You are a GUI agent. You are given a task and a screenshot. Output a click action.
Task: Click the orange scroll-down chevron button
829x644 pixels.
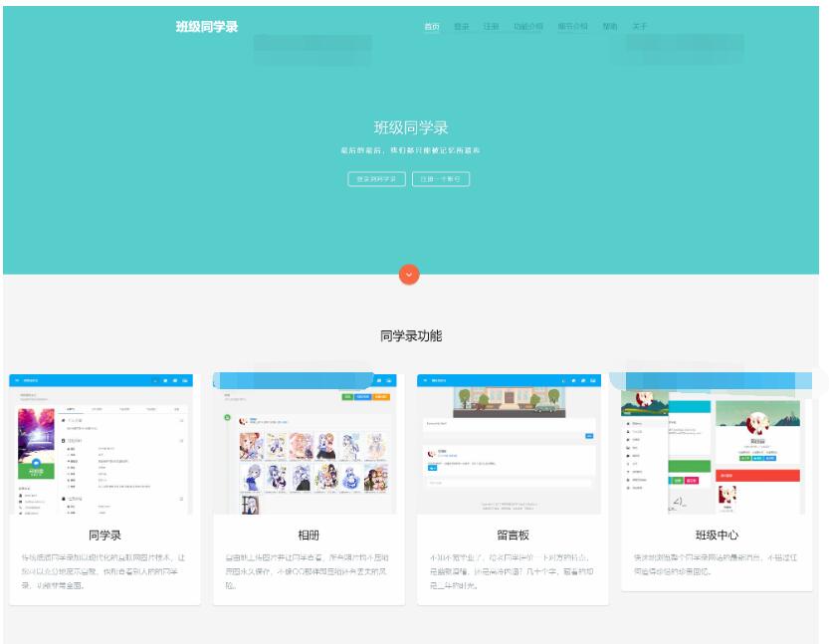pyautogui.click(x=409, y=274)
